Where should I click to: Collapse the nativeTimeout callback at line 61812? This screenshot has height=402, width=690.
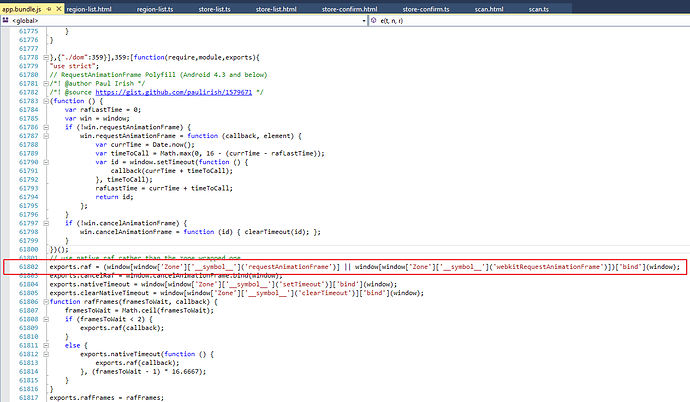pyautogui.click(x=46, y=354)
